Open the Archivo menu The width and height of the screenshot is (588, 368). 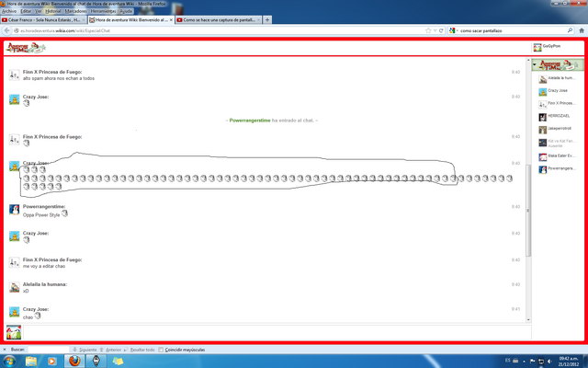pos(9,11)
